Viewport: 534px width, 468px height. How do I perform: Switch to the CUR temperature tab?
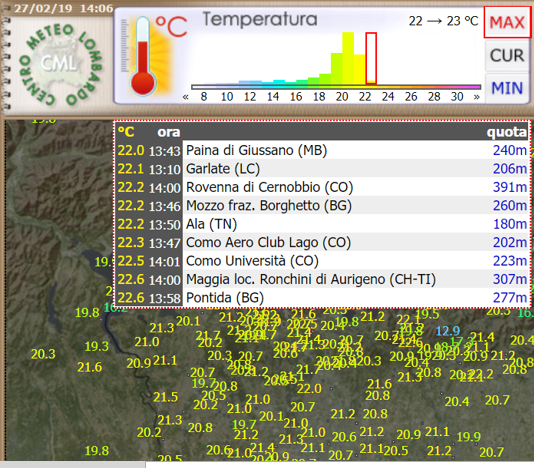click(x=507, y=55)
